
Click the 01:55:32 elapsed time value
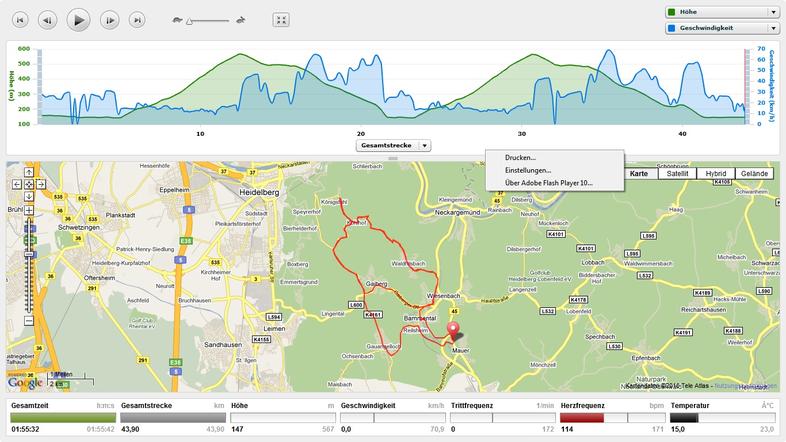pos(25,429)
